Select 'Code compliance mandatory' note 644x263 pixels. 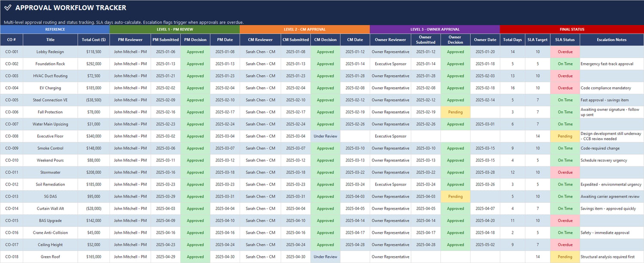click(612, 88)
